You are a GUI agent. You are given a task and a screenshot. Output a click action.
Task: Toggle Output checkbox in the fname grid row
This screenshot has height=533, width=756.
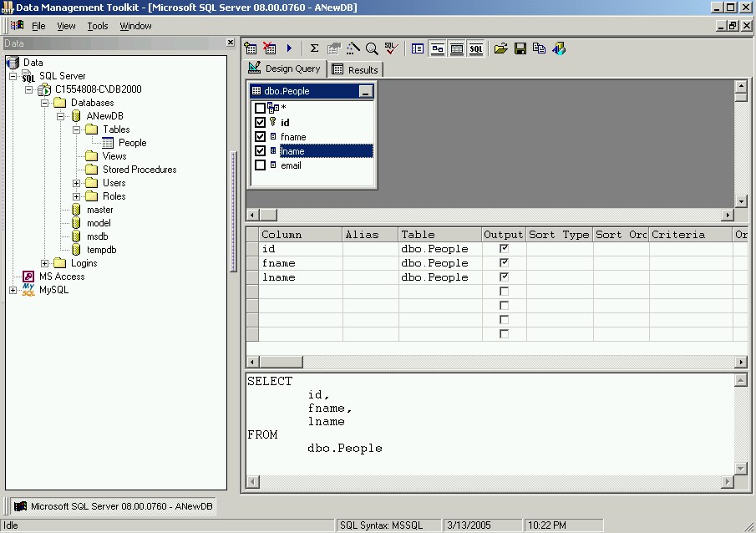point(504,263)
